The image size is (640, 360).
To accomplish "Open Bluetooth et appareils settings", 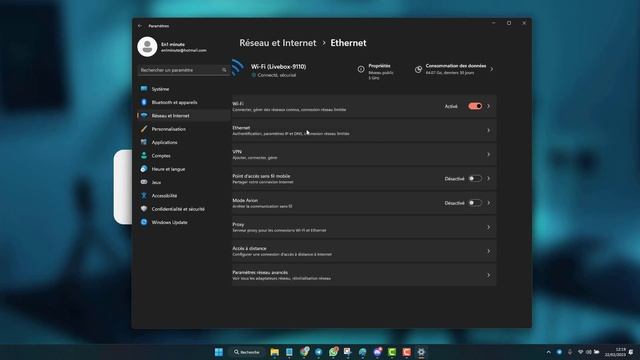I will [x=184, y=102].
